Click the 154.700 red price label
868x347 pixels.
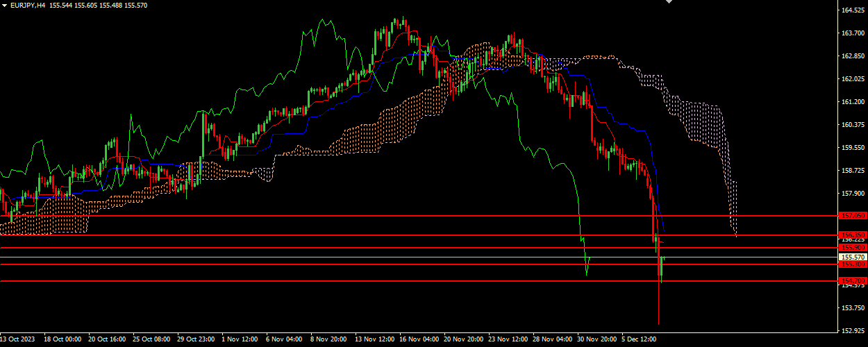click(851, 281)
